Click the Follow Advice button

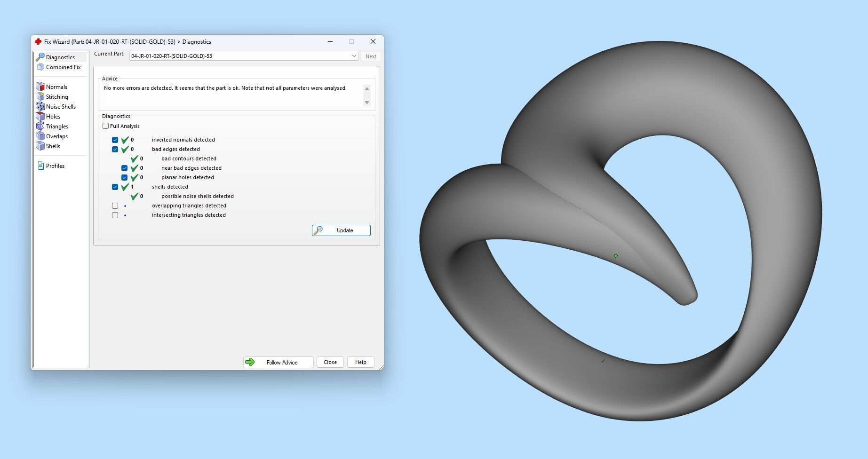click(278, 362)
